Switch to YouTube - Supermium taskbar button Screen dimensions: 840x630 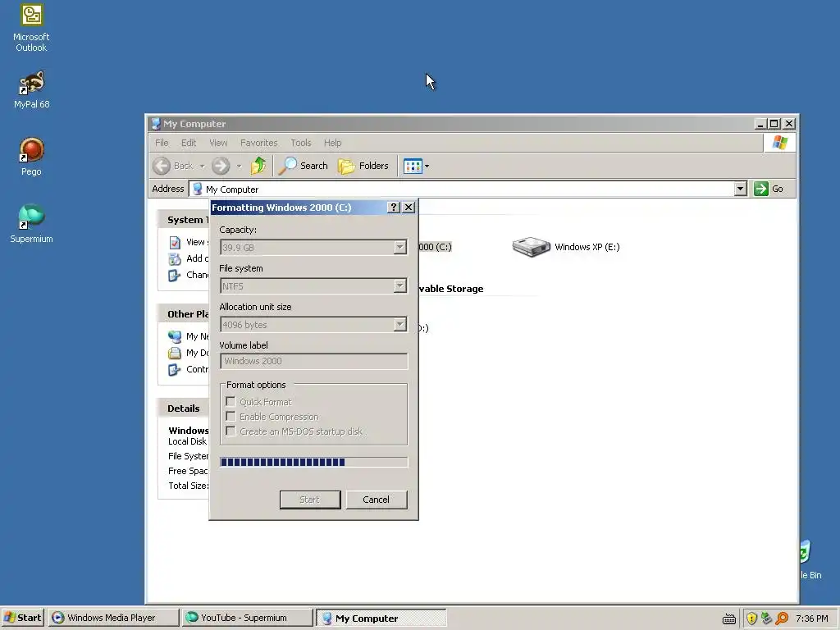tap(247, 618)
